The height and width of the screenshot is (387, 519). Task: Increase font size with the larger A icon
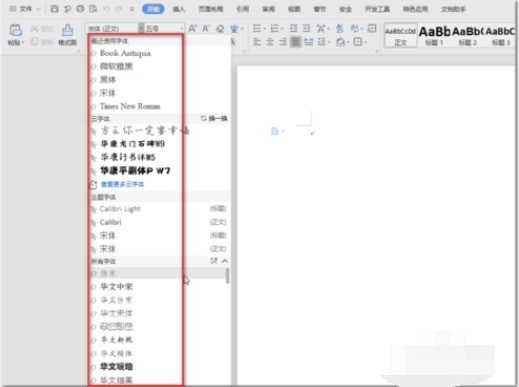tap(192, 29)
